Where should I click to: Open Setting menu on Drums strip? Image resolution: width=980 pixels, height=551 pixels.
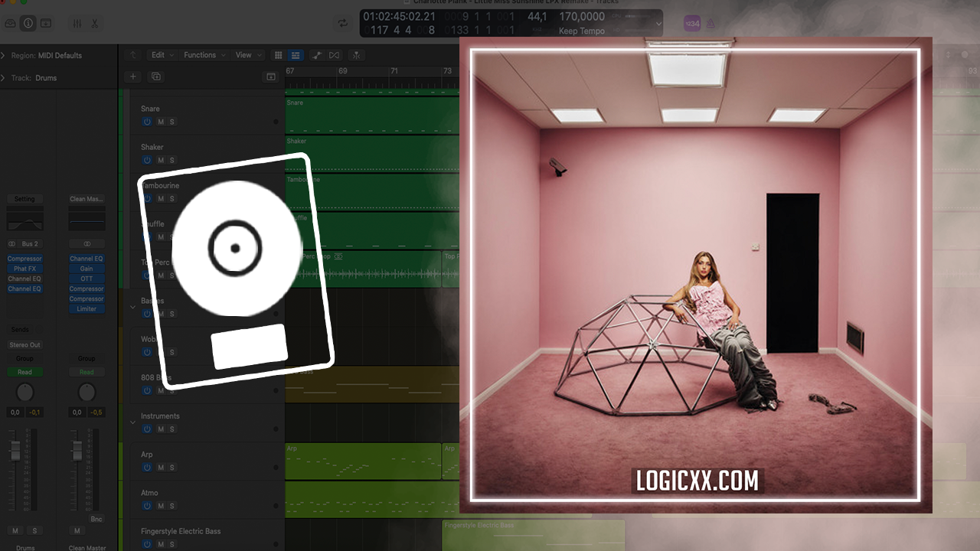(24, 199)
